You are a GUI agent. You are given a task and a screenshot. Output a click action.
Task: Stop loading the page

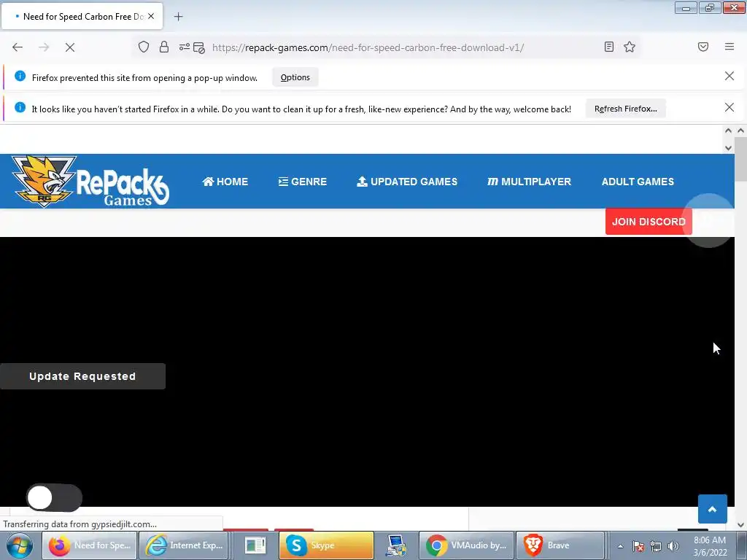[x=70, y=47]
